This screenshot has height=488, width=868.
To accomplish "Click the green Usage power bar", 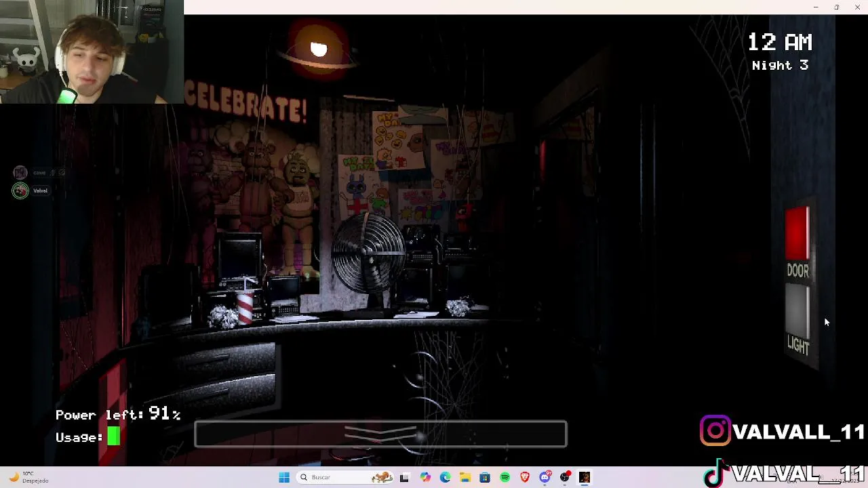I will [113, 437].
